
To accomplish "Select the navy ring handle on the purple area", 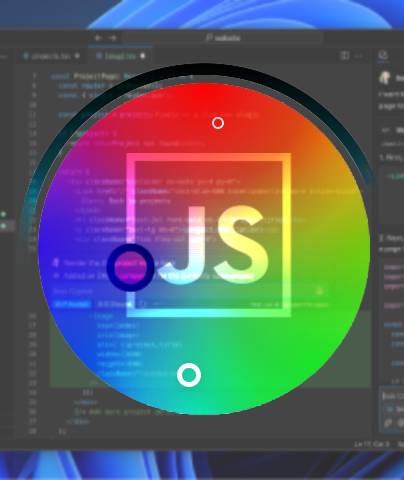I will pos(131,267).
